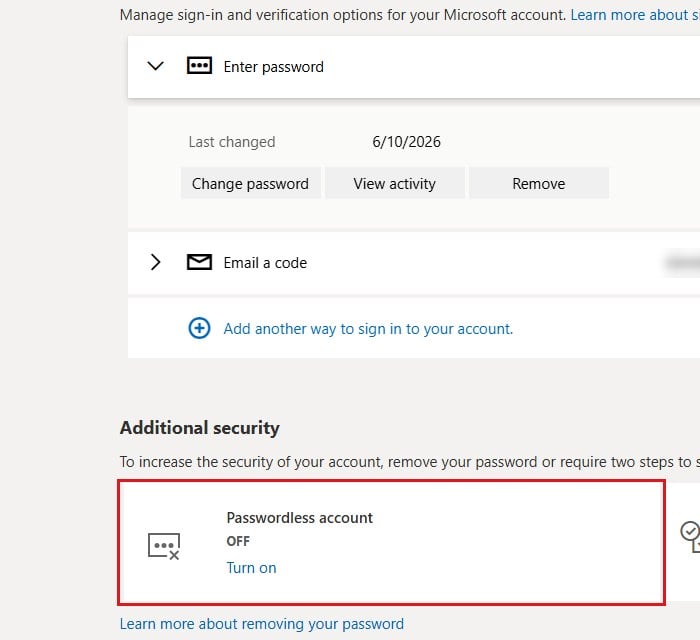The height and width of the screenshot is (640, 700).
Task: Select the Enter password row label
Action: [x=274, y=67]
